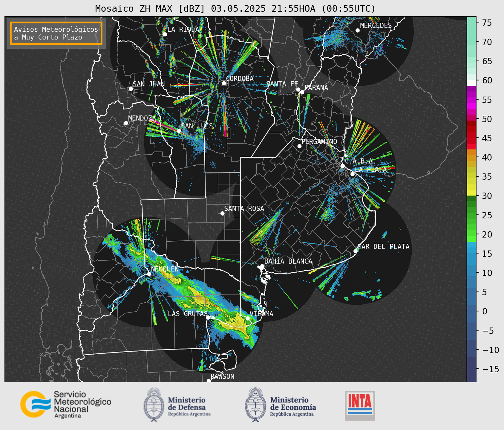Click the 60 tick label on the color bar

[487, 80]
